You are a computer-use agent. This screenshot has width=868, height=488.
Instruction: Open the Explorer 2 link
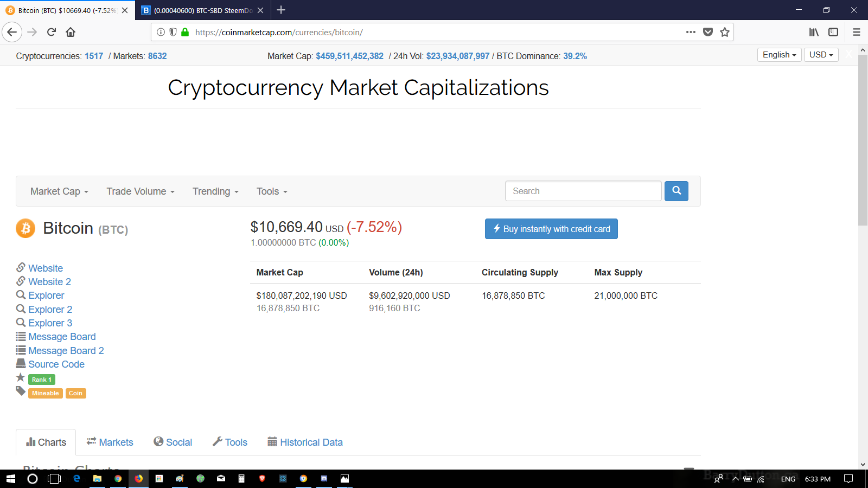[x=50, y=310]
